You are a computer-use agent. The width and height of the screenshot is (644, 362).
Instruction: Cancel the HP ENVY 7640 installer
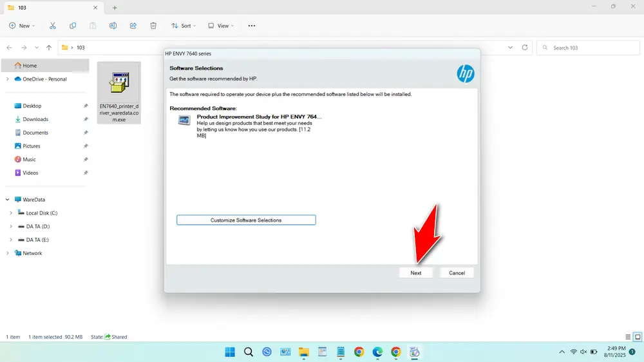point(457,273)
